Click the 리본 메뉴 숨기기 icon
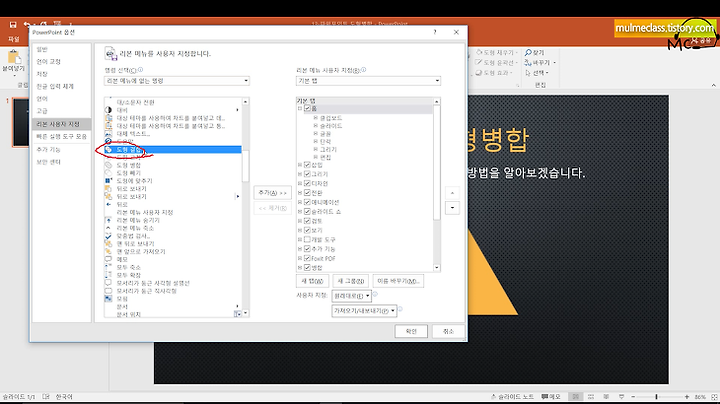720x404 pixels. (108, 220)
